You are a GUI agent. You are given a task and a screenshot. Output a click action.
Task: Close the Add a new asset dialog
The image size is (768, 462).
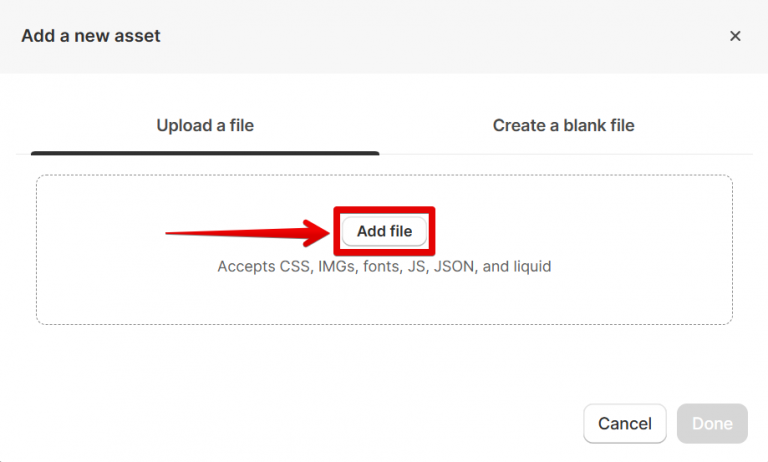735,36
